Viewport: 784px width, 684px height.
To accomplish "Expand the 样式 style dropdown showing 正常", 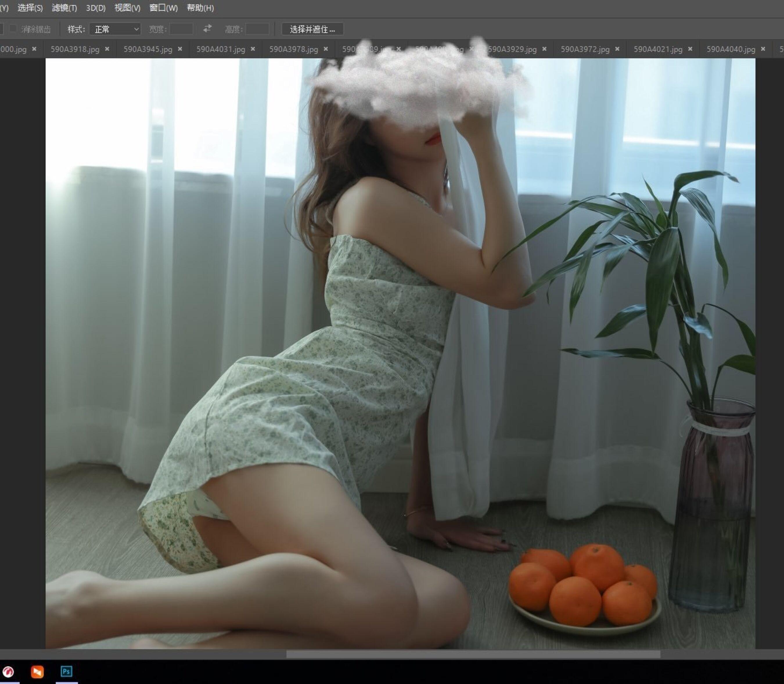I will click(115, 29).
